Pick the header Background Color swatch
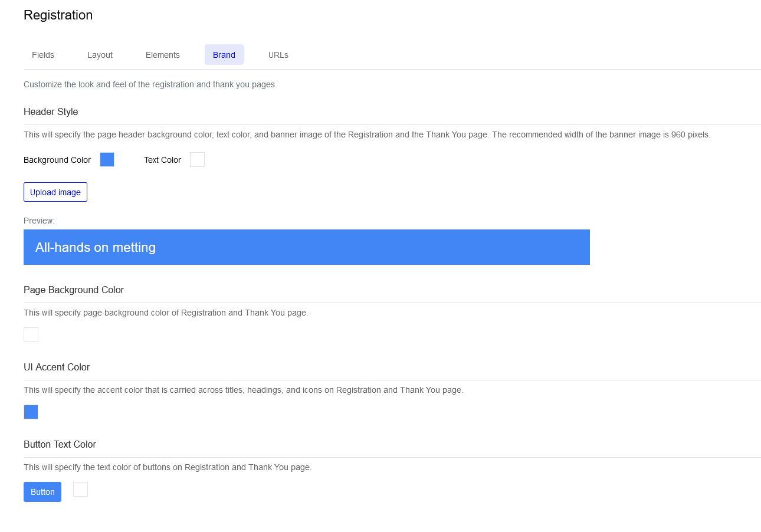 (107, 159)
